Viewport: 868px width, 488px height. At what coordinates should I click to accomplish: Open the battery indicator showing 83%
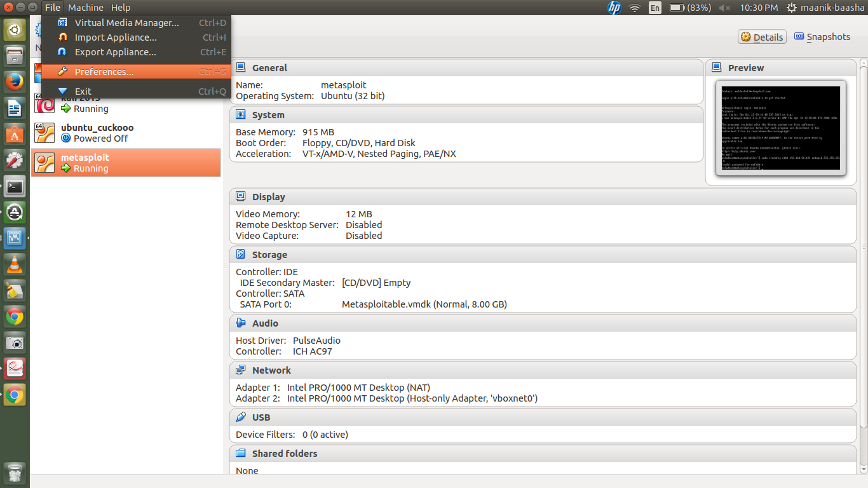[689, 8]
